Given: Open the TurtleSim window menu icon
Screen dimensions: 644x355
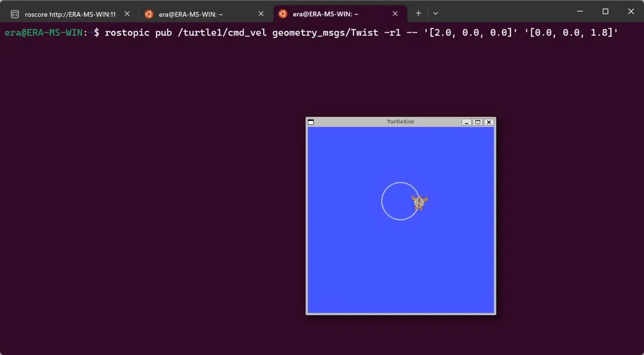Looking at the screenshot, I should 311,122.
